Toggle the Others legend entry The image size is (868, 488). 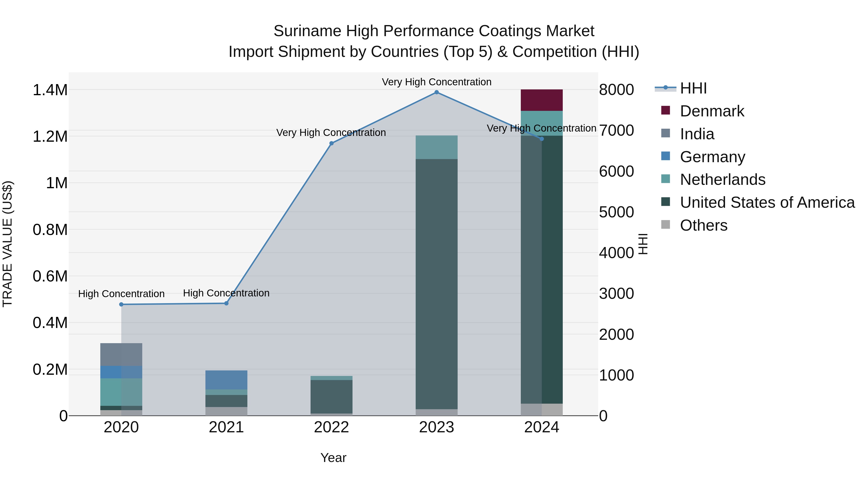click(694, 225)
